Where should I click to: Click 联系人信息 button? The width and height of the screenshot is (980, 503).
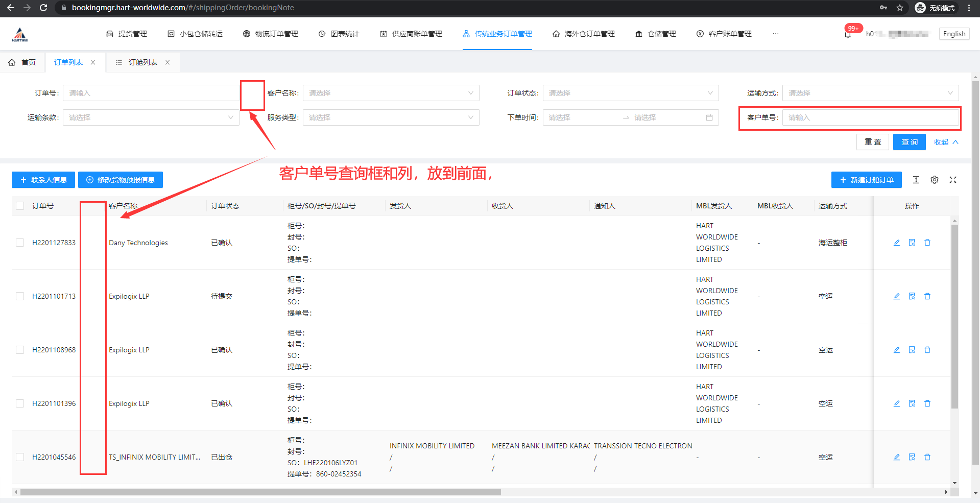pyautogui.click(x=43, y=180)
